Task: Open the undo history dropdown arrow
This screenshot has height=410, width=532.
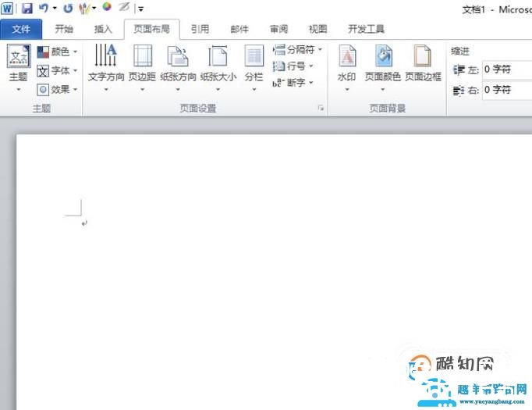Action: (55, 8)
